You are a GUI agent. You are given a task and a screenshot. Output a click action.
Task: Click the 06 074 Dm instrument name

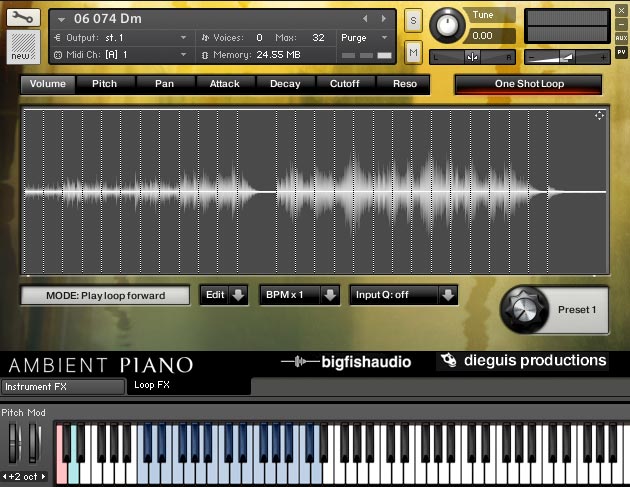[x=108, y=19]
